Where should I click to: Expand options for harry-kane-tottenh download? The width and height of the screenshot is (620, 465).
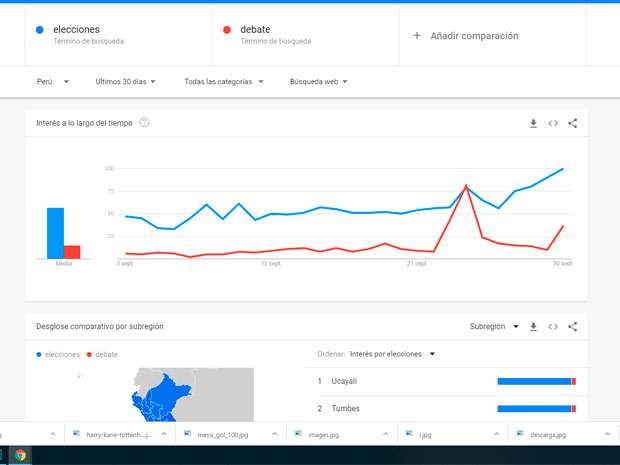[164, 434]
